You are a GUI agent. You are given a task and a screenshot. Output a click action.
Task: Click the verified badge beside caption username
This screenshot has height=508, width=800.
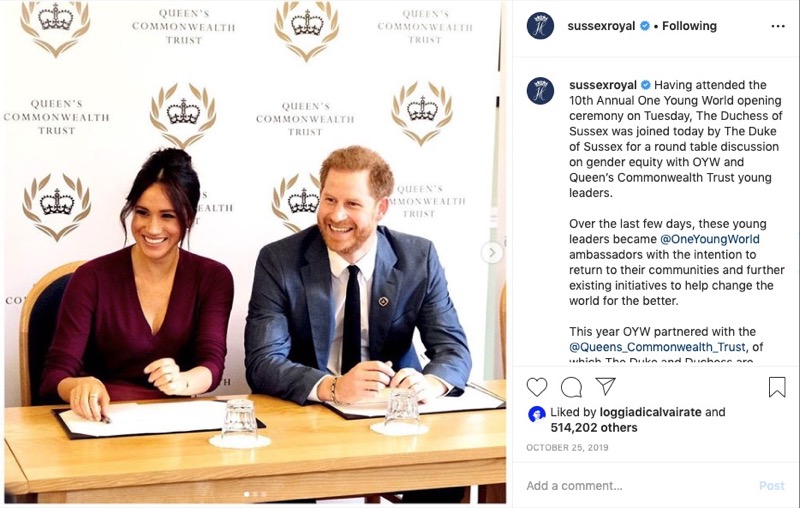tap(645, 85)
